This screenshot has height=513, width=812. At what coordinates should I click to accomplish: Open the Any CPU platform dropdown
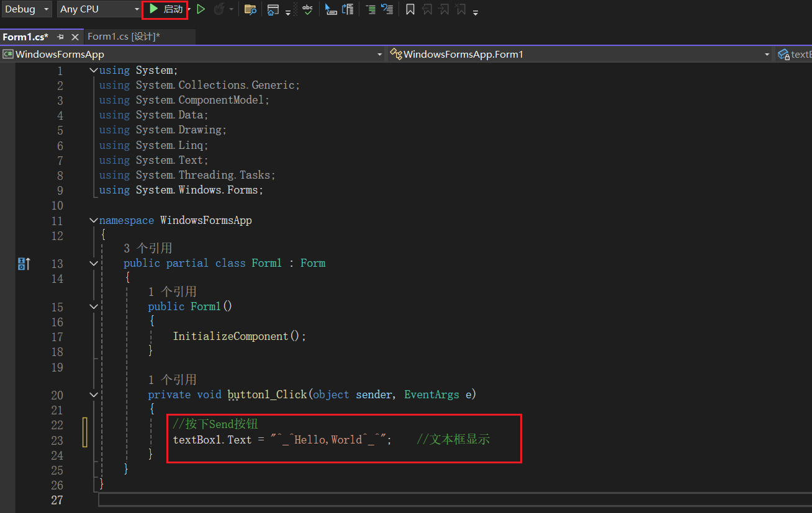99,9
